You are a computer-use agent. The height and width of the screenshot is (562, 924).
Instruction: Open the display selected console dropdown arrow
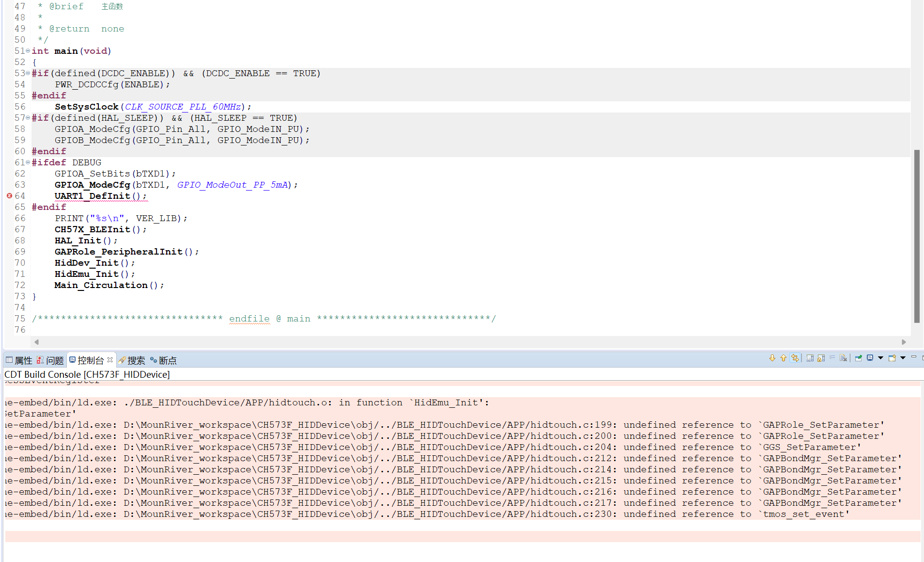pyautogui.click(x=880, y=358)
